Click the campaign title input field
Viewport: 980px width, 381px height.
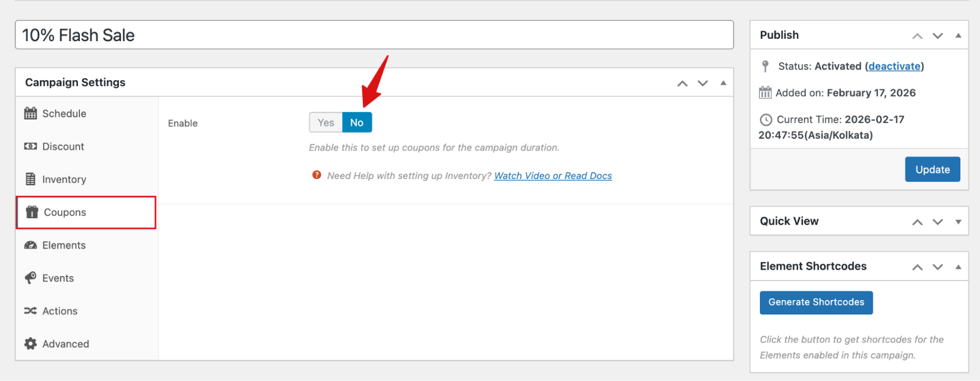(x=374, y=35)
